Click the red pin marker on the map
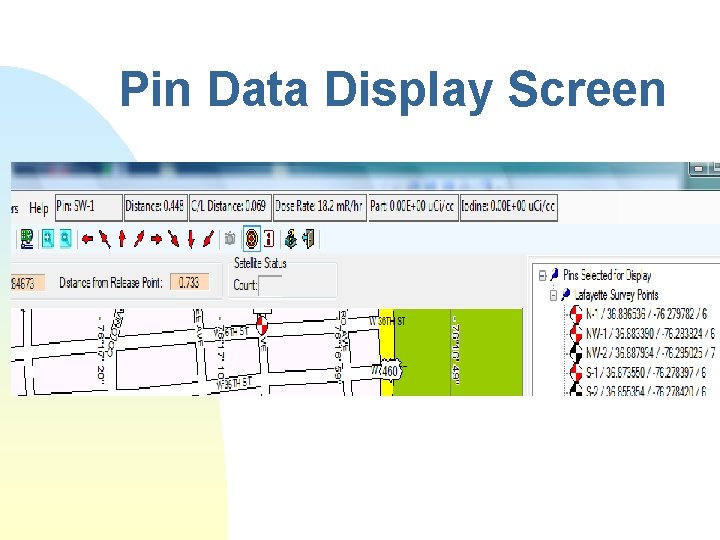This screenshot has width=720, height=540. tap(262, 324)
